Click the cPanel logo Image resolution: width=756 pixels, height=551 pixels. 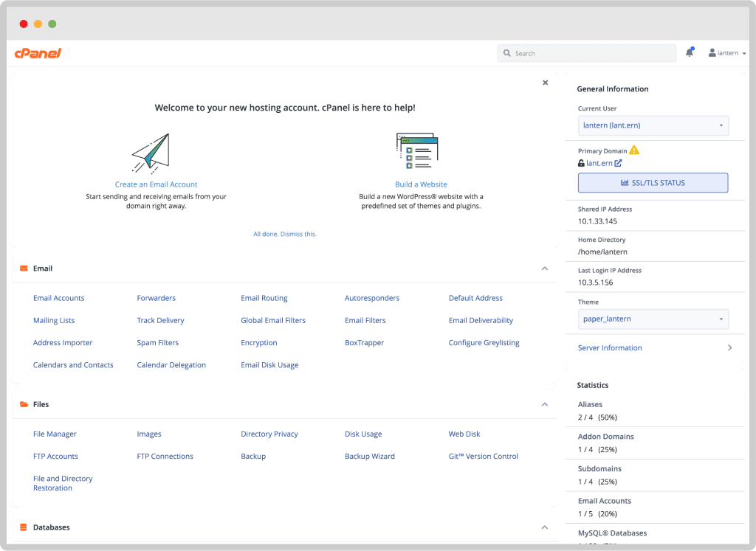(38, 53)
